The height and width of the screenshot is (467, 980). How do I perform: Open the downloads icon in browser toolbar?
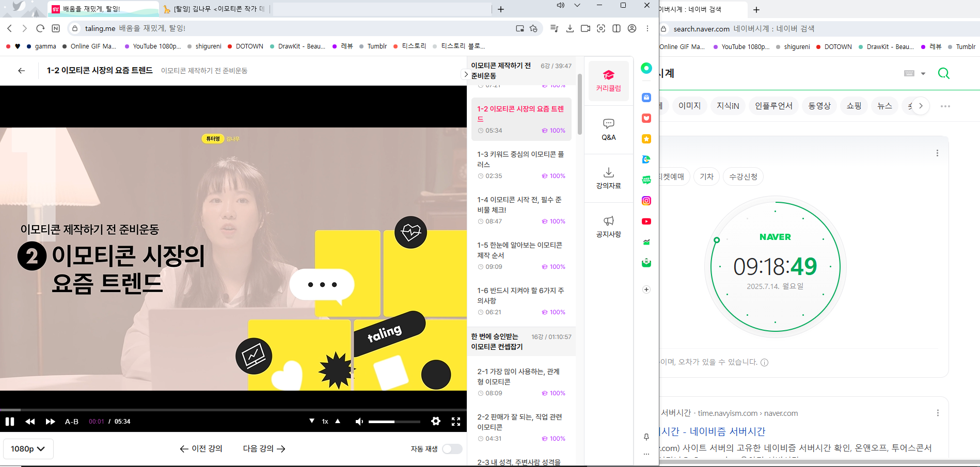(x=570, y=28)
